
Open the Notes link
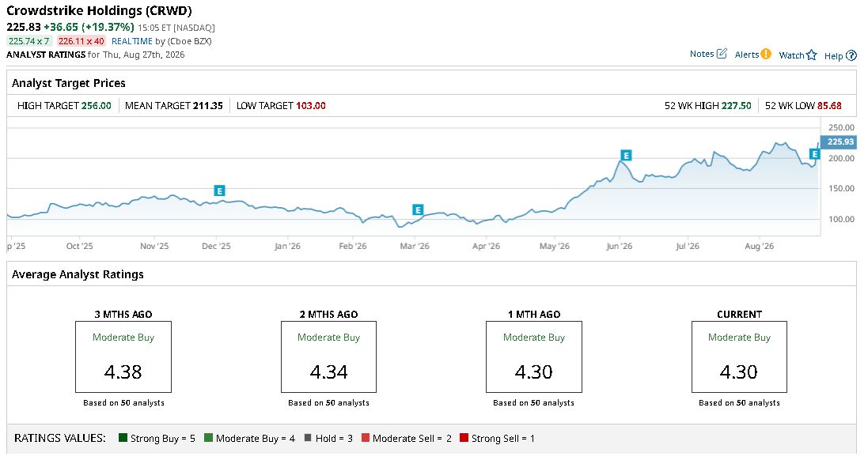702,54
